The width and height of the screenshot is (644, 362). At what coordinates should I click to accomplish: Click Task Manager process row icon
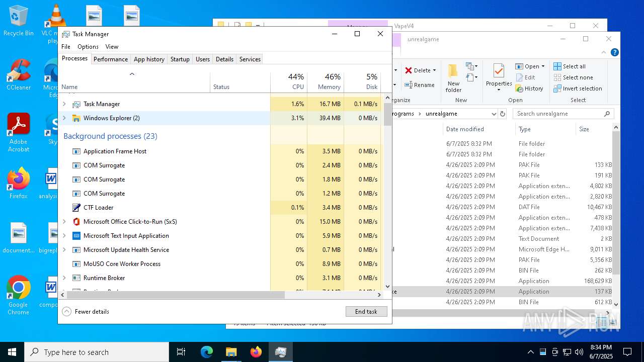[x=76, y=104]
